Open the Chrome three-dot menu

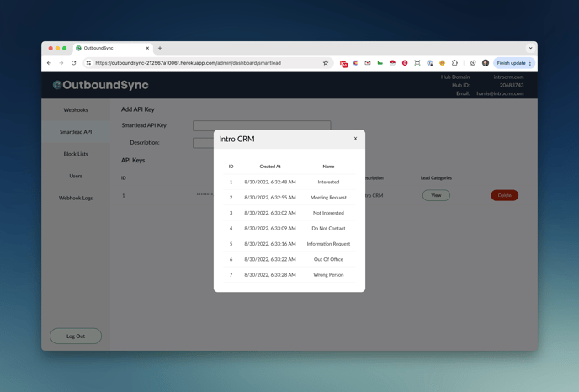(530, 63)
